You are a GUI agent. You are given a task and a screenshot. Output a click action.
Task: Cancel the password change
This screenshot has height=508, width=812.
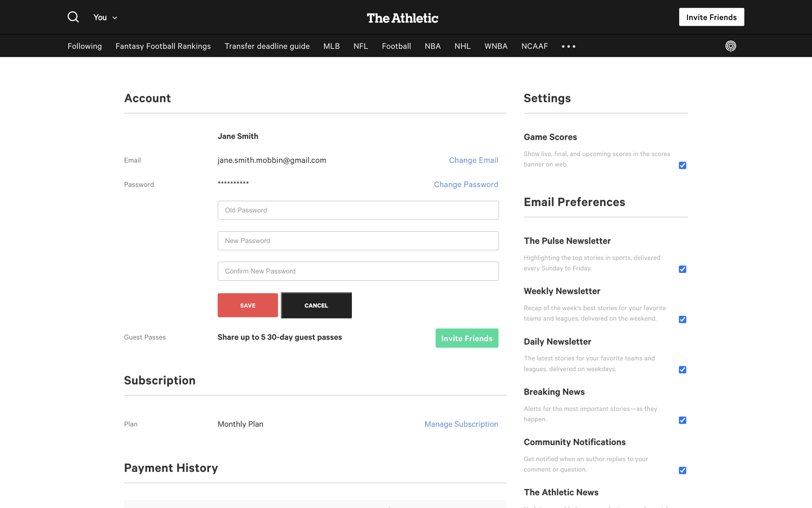[x=316, y=305]
